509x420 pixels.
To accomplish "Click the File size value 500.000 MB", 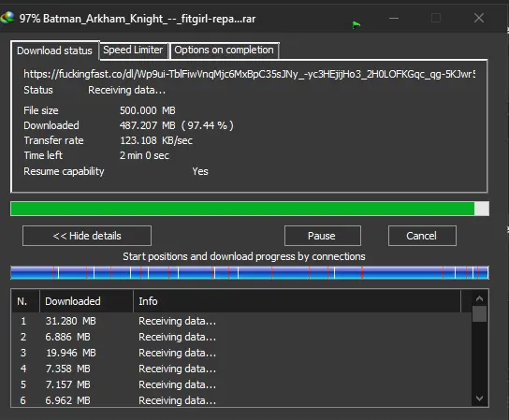I will pyautogui.click(x=148, y=110).
